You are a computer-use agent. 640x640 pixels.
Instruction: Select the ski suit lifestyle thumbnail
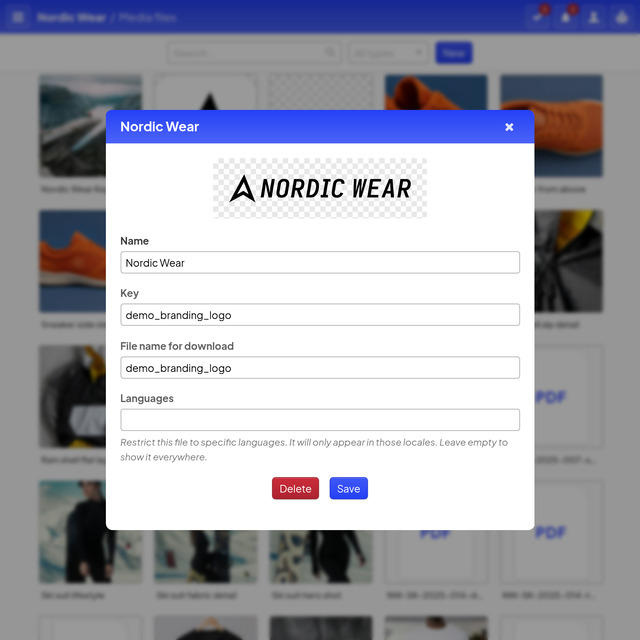coord(91,532)
